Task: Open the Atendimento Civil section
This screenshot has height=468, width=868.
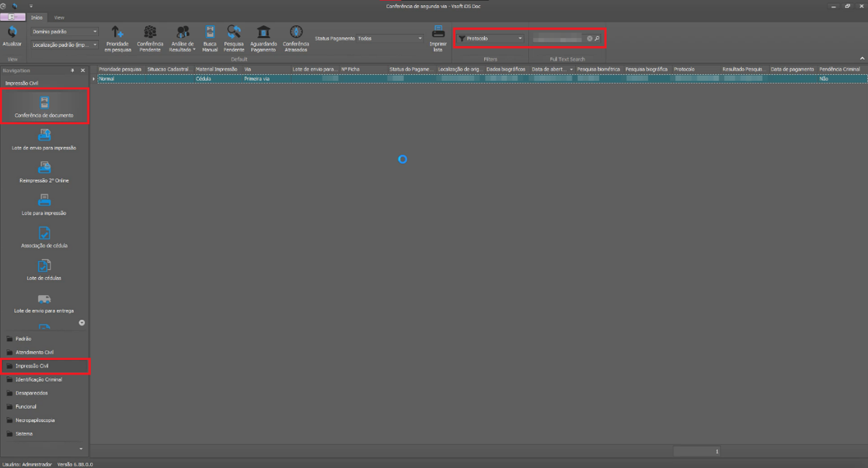Action: [x=35, y=353]
